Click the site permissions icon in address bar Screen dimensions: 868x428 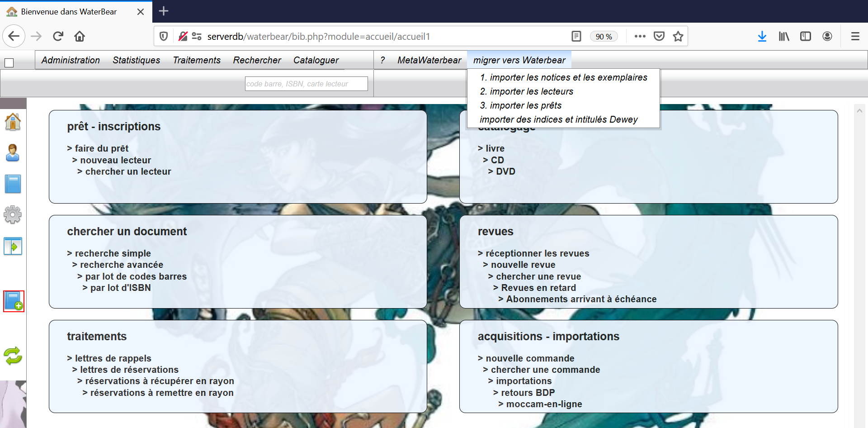pyautogui.click(x=197, y=36)
